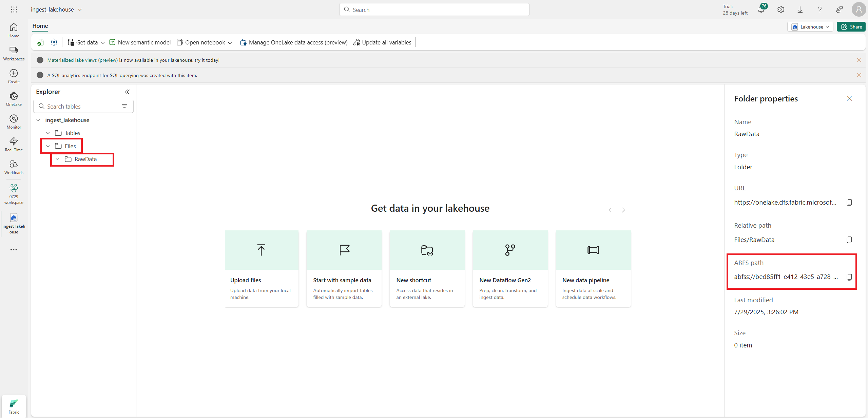Collapse the Files folder in Explorer

pyautogui.click(x=48, y=146)
